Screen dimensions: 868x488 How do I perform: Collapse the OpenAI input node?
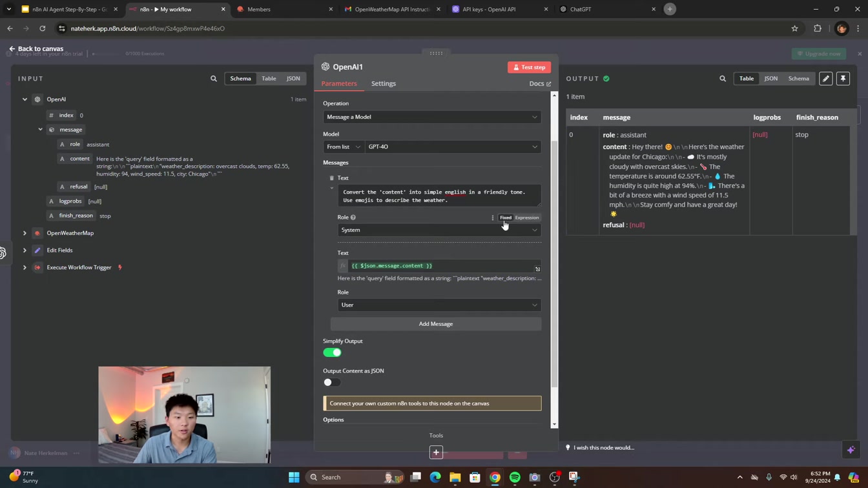[x=25, y=99]
